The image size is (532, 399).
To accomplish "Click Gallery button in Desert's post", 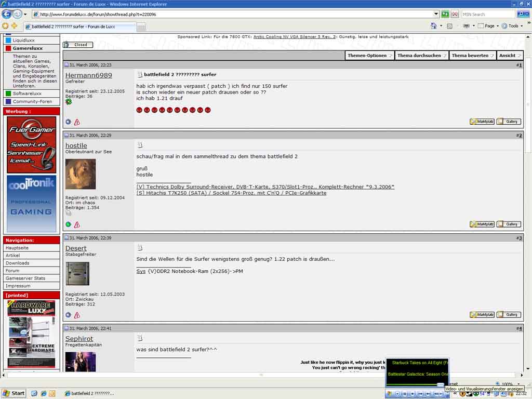I will click(509, 314).
